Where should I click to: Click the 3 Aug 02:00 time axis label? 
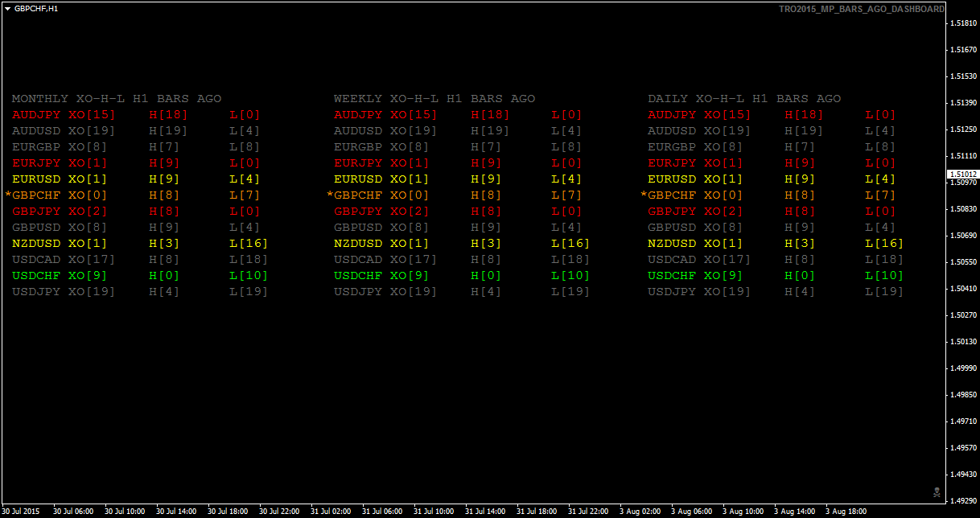(640, 512)
